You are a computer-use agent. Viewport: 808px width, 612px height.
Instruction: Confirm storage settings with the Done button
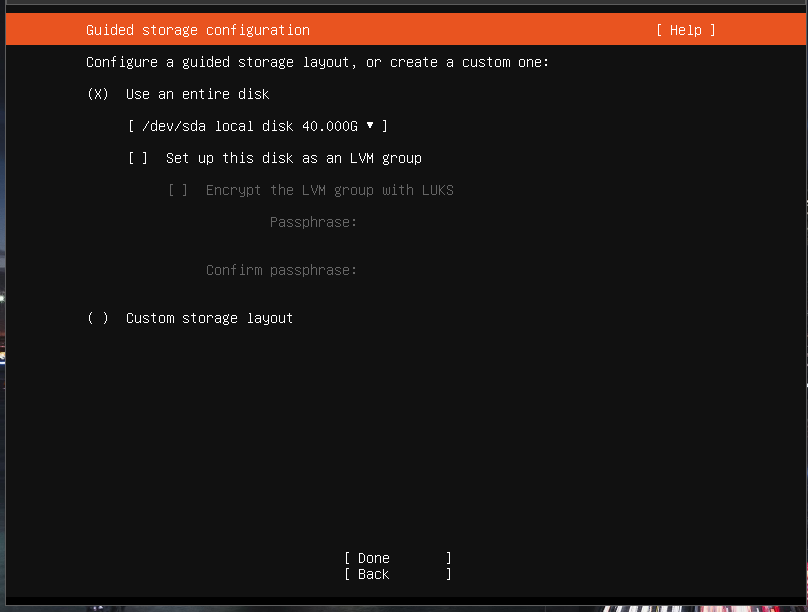pos(398,558)
